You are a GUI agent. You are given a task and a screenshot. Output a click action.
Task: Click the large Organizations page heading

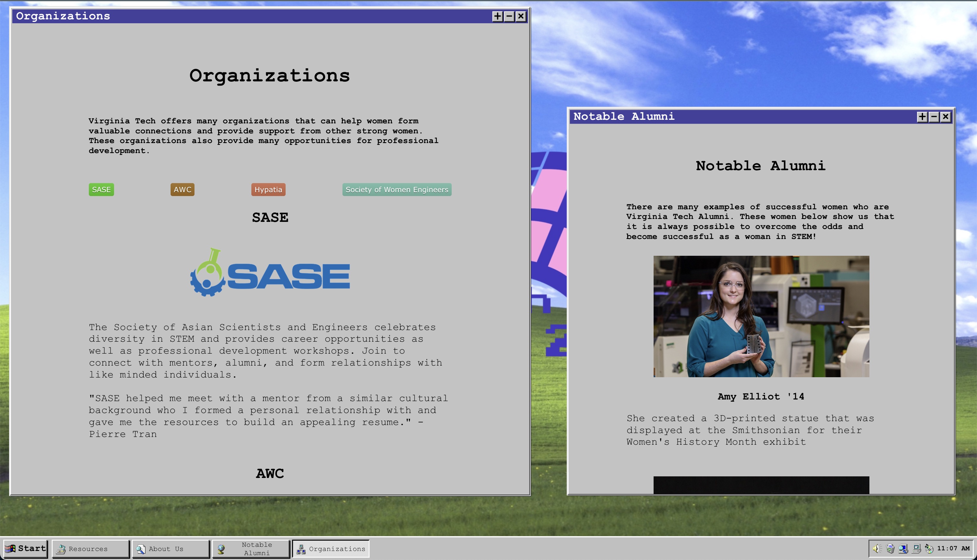(270, 76)
